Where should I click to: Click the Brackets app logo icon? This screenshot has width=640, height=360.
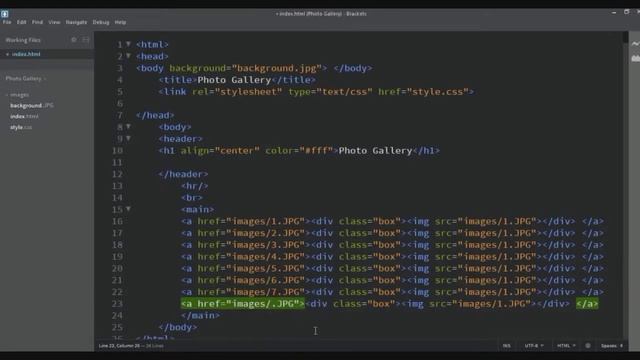click(5, 13)
